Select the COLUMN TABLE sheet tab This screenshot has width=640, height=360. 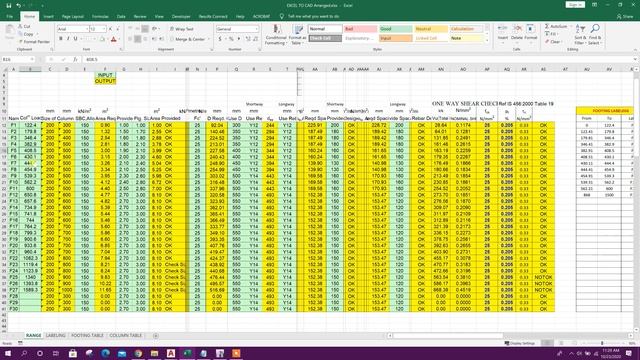coord(126,336)
